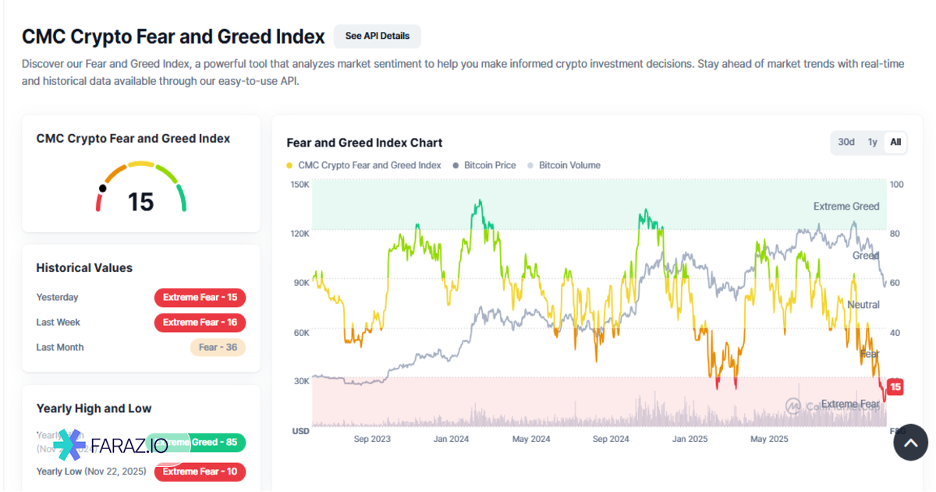Click the Last Month Fear - 36 badge
This screenshot has height=492, width=936.
tap(217, 347)
